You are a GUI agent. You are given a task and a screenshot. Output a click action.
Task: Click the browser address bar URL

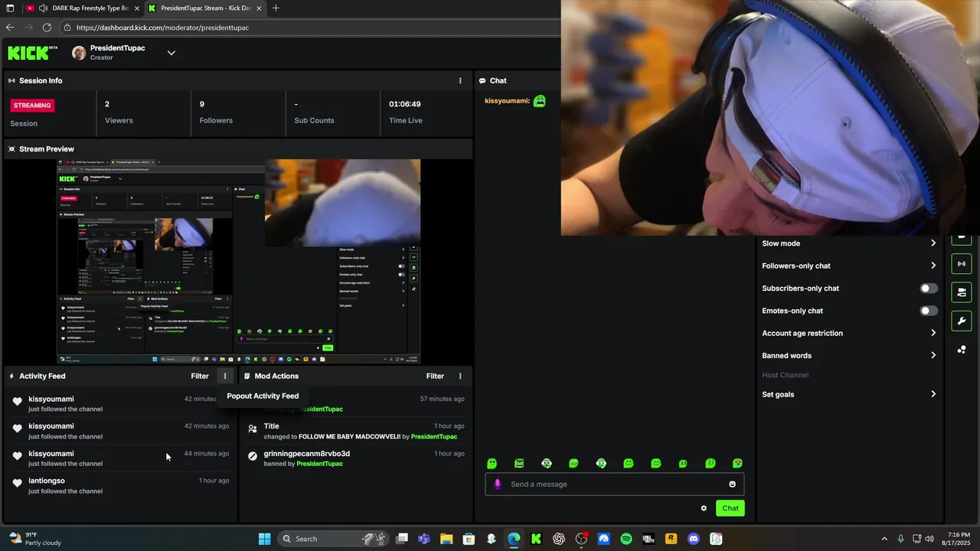click(x=162, y=28)
